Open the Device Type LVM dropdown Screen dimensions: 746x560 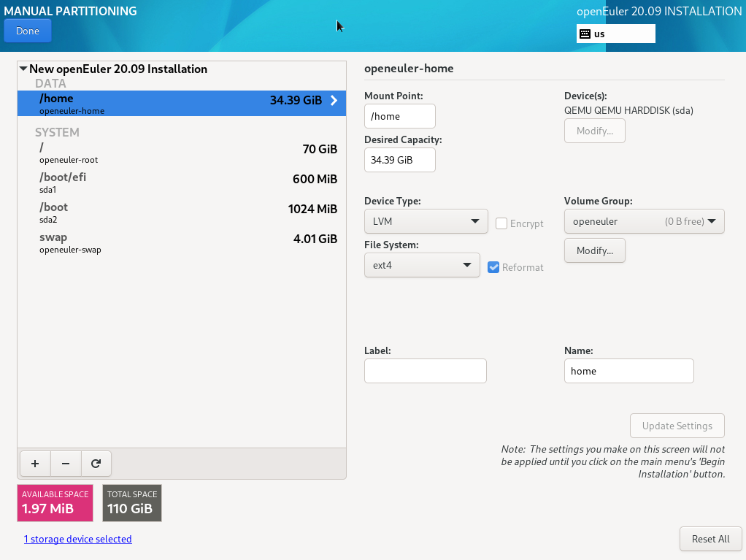click(x=426, y=221)
